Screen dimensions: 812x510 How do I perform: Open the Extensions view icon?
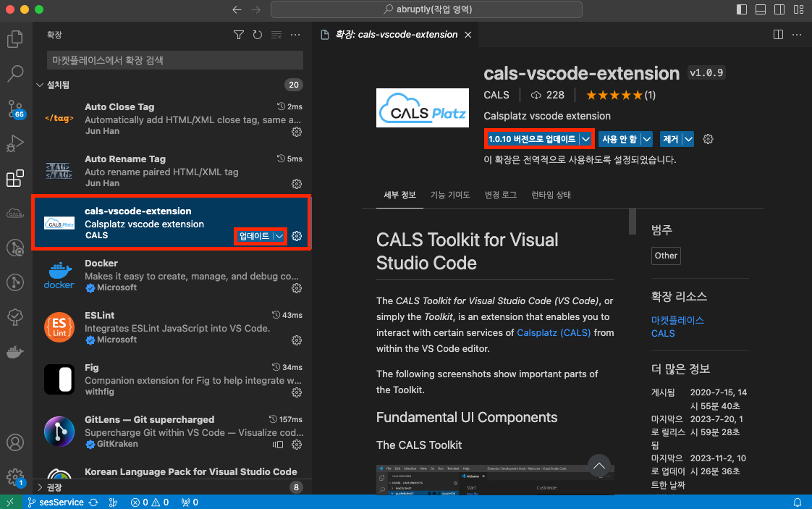pos(15,178)
